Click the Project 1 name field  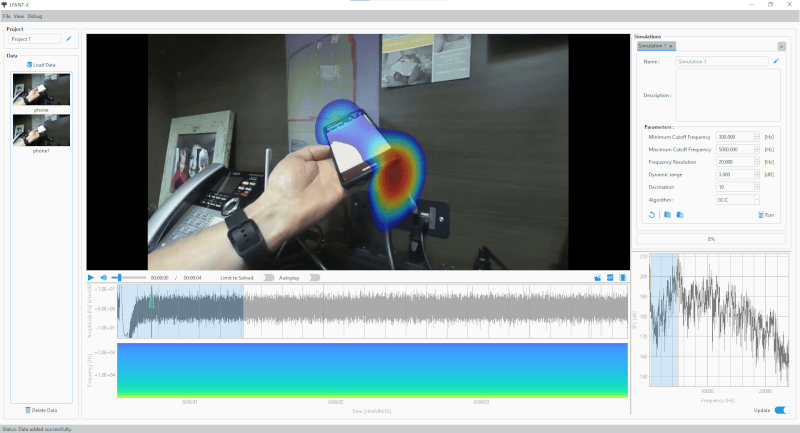click(x=35, y=39)
